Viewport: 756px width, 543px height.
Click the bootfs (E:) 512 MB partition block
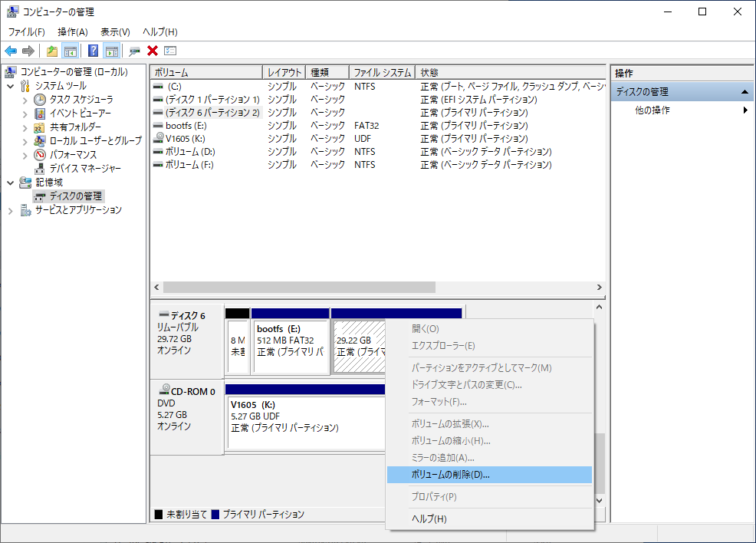291,346
